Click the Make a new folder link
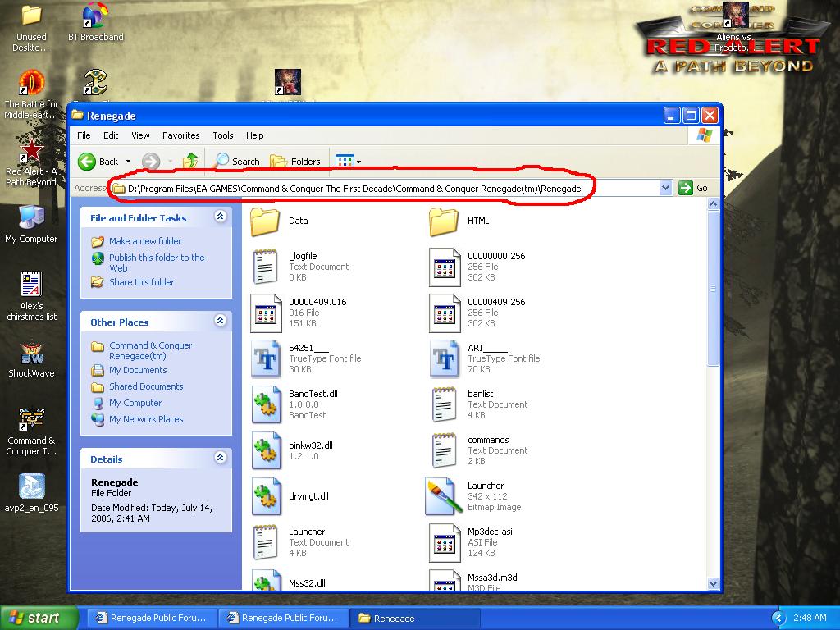Screen dimensions: 840x630 click(145, 241)
